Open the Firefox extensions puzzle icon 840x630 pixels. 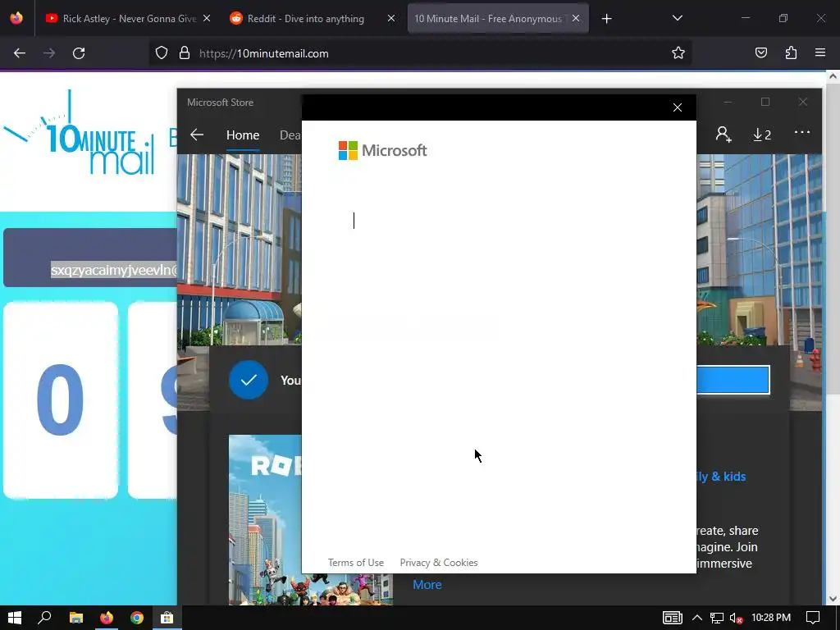tap(791, 53)
